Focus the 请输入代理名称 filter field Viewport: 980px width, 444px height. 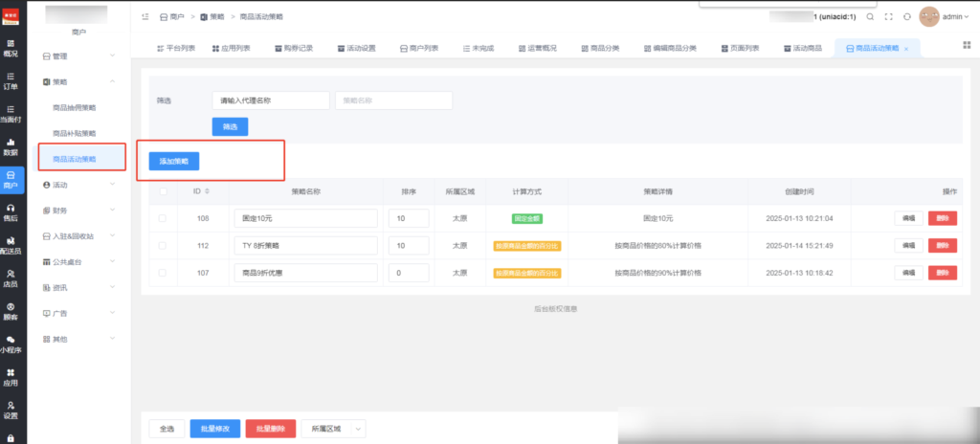click(x=271, y=100)
